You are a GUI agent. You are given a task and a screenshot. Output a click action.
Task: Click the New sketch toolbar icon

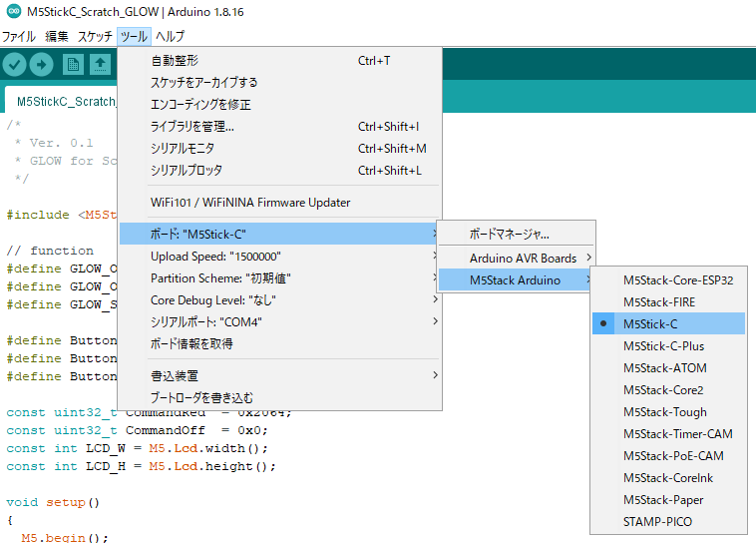(x=73, y=64)
